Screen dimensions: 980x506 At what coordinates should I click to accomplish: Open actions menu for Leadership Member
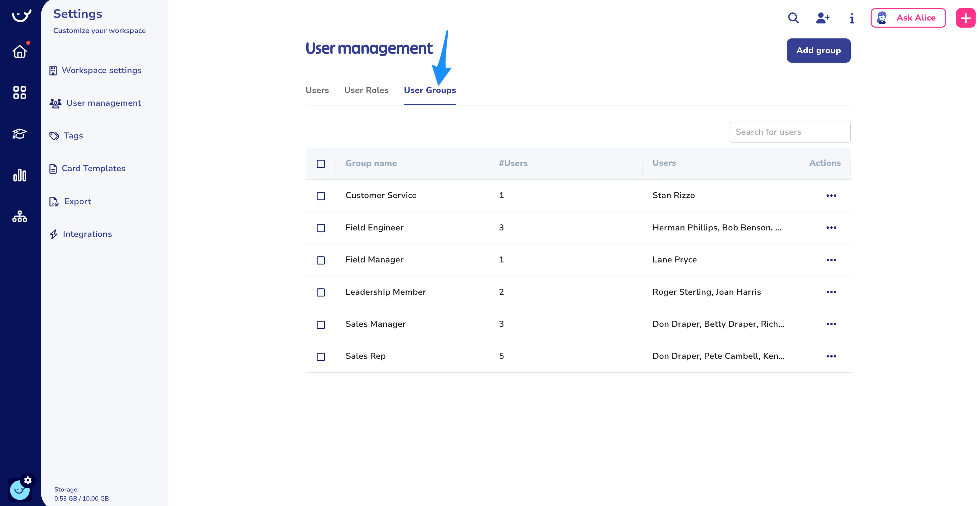[831, 292]
